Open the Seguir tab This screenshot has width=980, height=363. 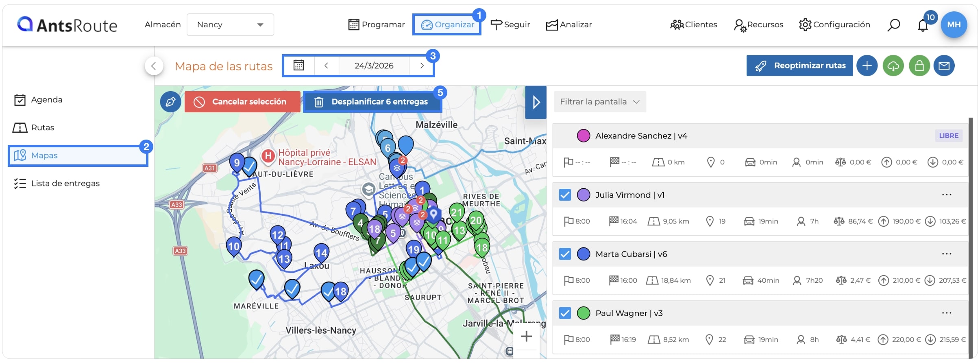tap(510, 25)
